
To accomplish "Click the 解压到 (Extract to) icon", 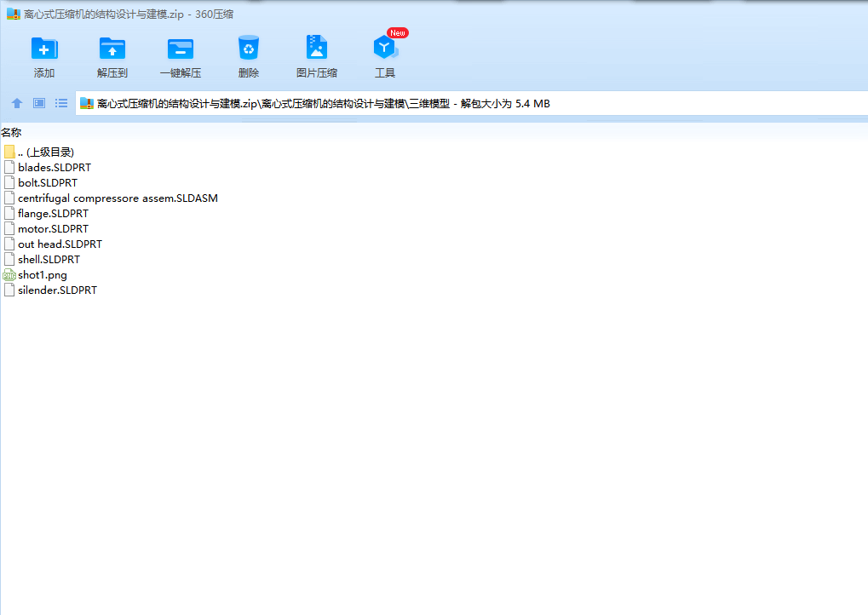I will tap(112, 49).
